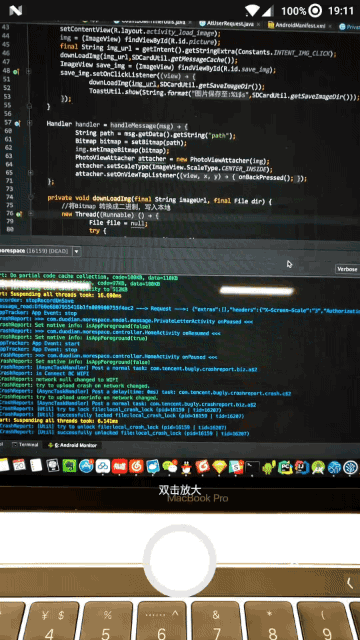Expand the fold marker on line 48

29,71
